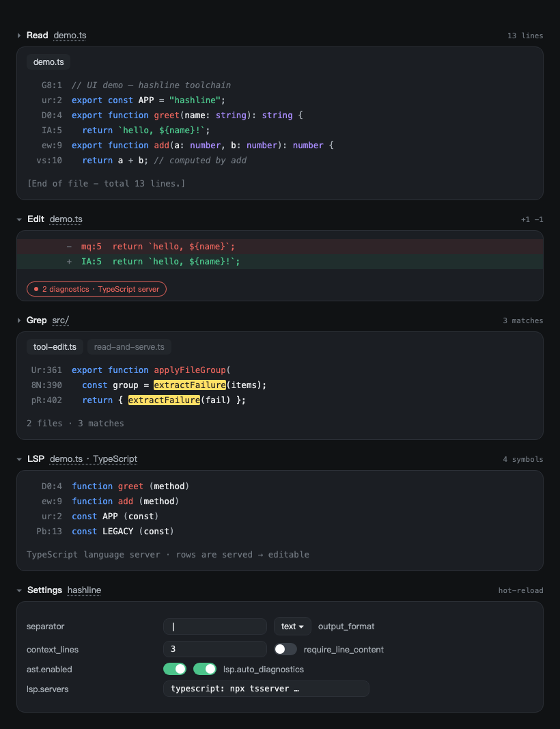Select the Grep section title
The height and width of the screenshot is (729, 560).
click(37, 320)
